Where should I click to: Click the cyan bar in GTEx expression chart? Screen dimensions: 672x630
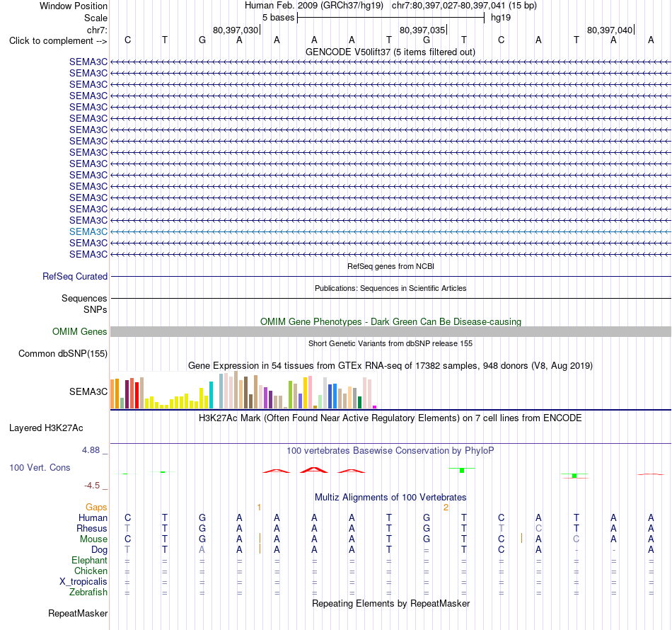pyautogui.click(x=211, y=395)
